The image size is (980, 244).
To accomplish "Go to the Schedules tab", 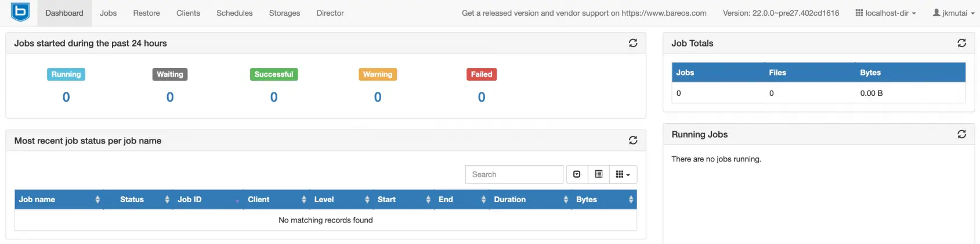I will tap(234, 13).
